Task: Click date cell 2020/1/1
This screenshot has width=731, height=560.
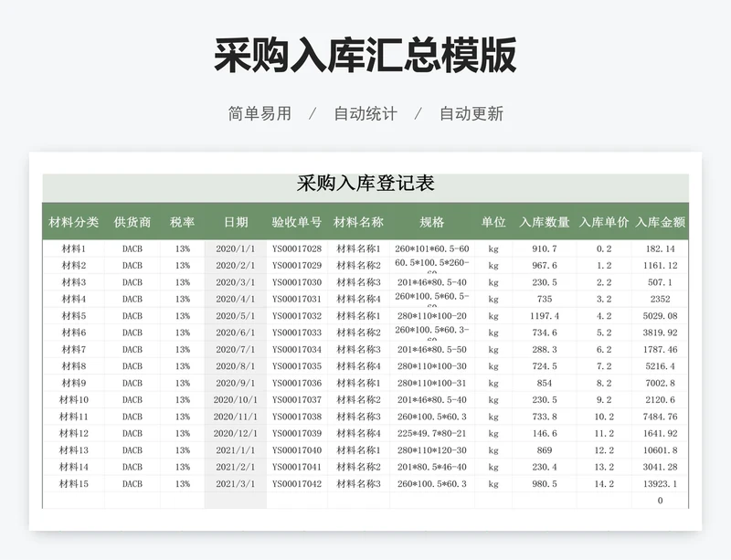Action: (x=236, y=248)
